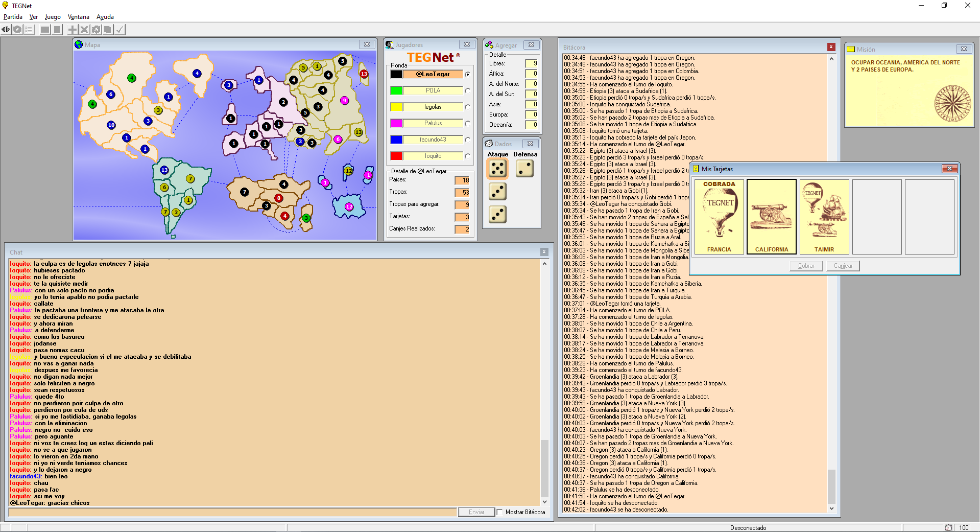Click the first Ataque die showing five
980x532 pixels.
coord(497,169)
